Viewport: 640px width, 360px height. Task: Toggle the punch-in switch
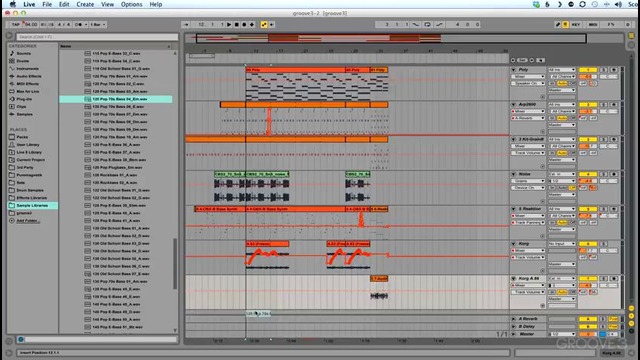click(x=416, y=24)
